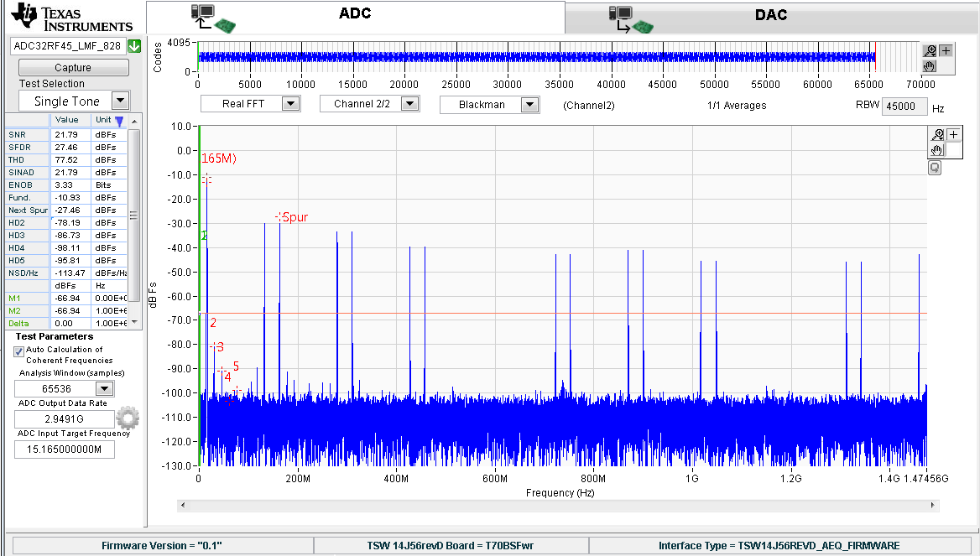Click the Texas Instruments logo

tap(72, 18)
